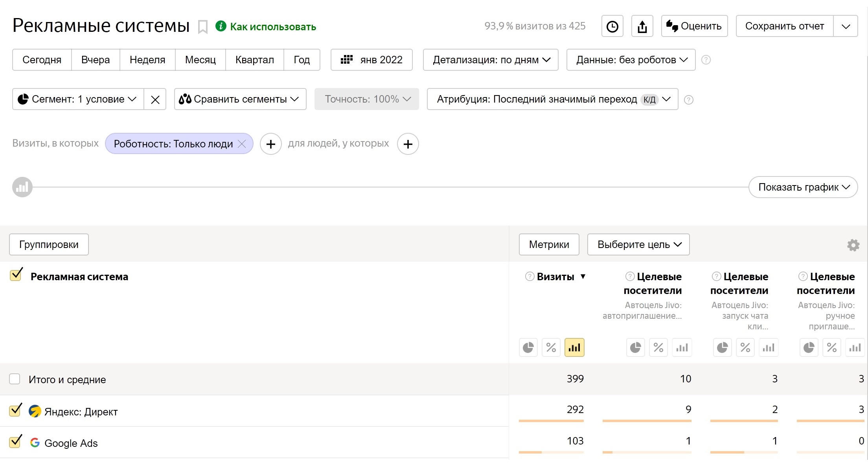Open arrow next to Сохранить отчет

click(x=846, y=26)
